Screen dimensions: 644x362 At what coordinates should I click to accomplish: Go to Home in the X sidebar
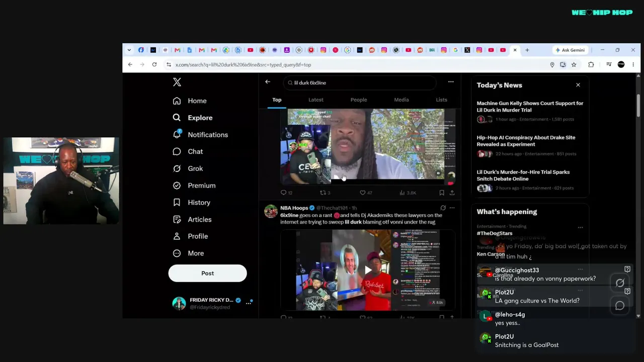tap(190, 101)
